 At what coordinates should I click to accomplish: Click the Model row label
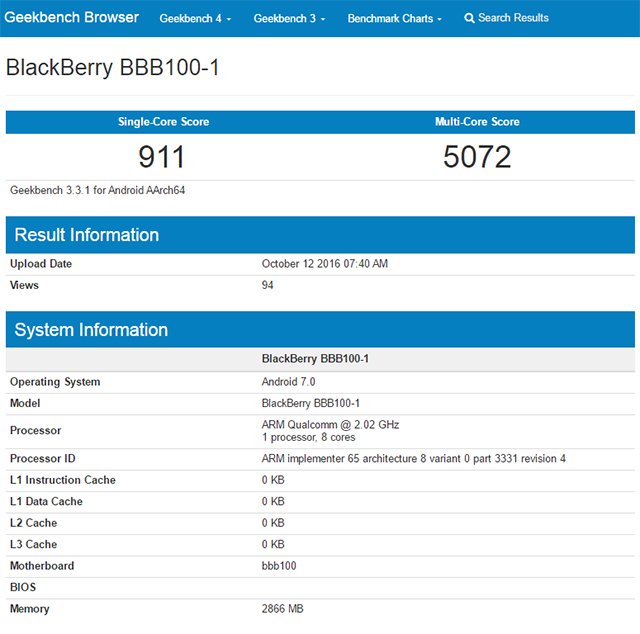point(25,403)
